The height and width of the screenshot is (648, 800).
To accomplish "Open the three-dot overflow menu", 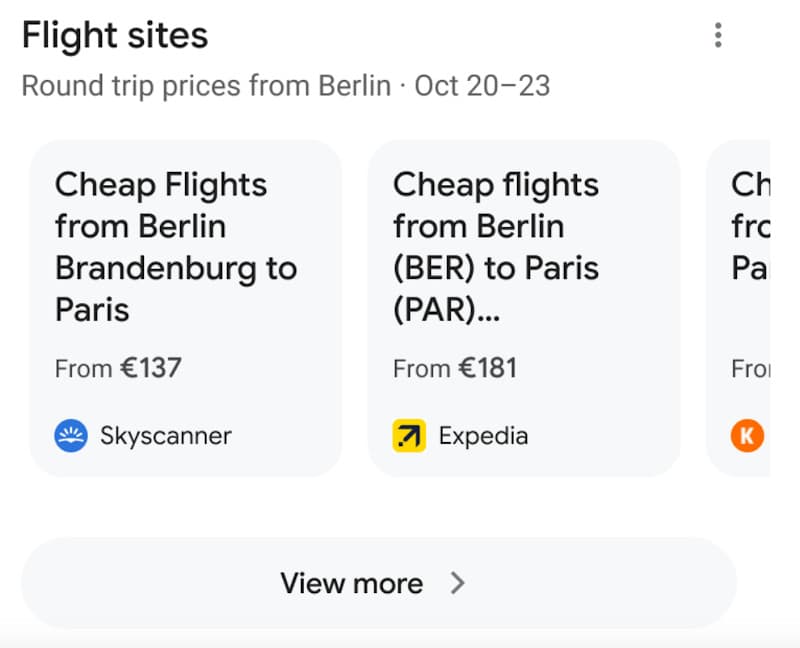I will pos(718,35).
